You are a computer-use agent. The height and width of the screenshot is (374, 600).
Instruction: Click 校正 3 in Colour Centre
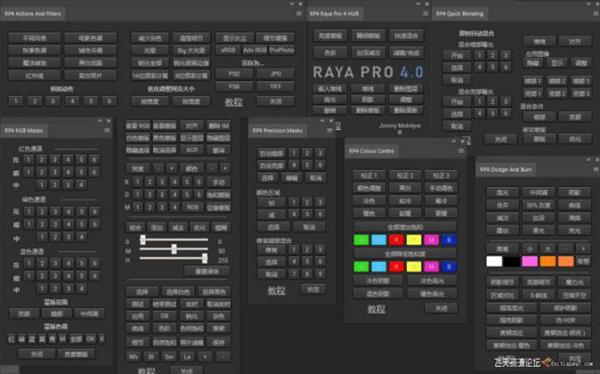click(441, 176)
